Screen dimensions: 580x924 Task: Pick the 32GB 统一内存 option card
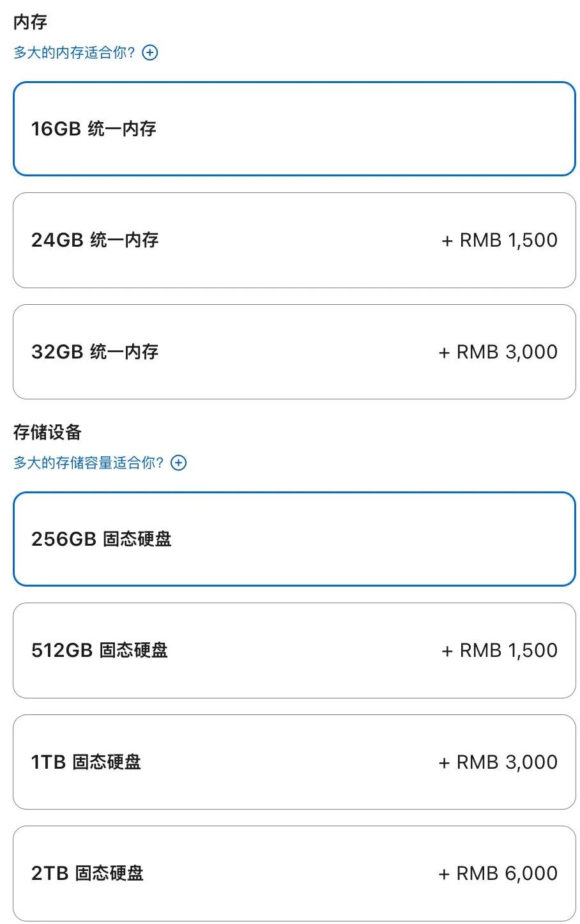pos(294,352)
